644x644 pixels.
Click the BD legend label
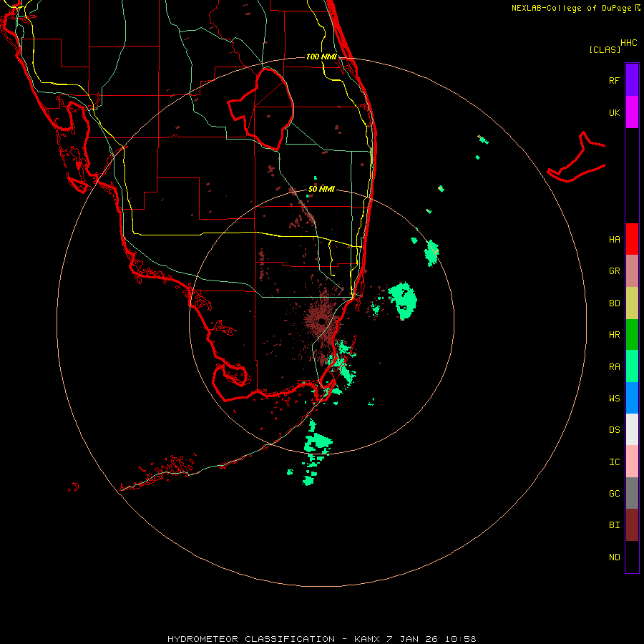tap(614, 303)
